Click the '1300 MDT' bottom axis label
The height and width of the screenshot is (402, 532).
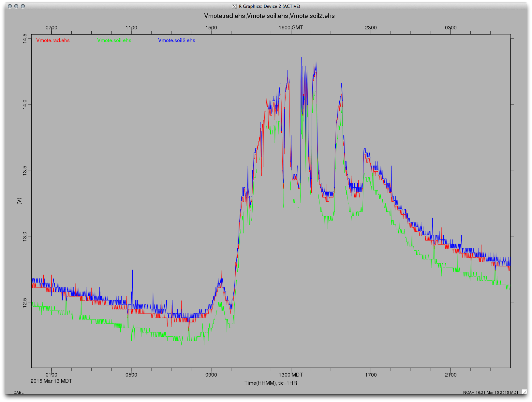point(290,375)
